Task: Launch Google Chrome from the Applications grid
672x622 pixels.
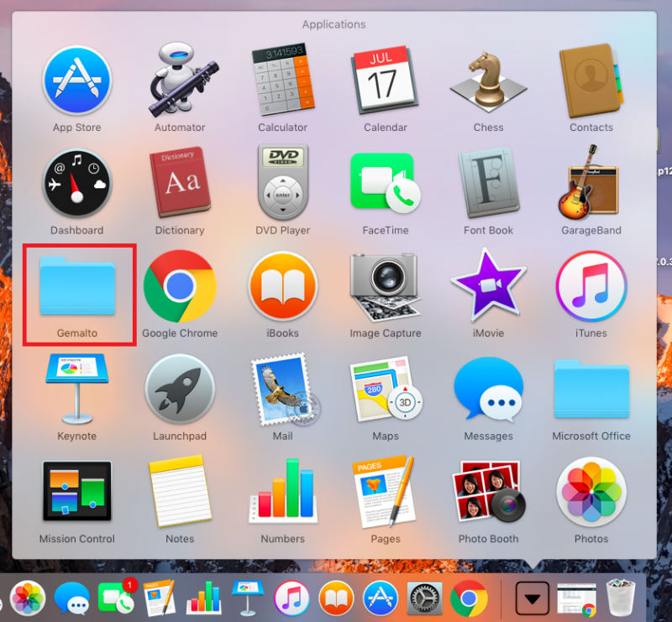Action: click(x=180, y=286)
